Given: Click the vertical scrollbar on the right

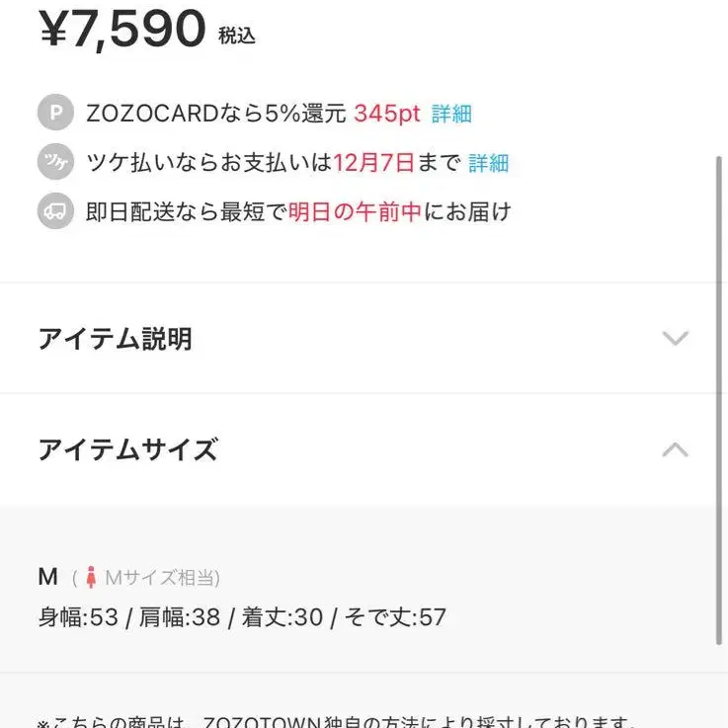Looking at the screenshot, I should (718, 395).
